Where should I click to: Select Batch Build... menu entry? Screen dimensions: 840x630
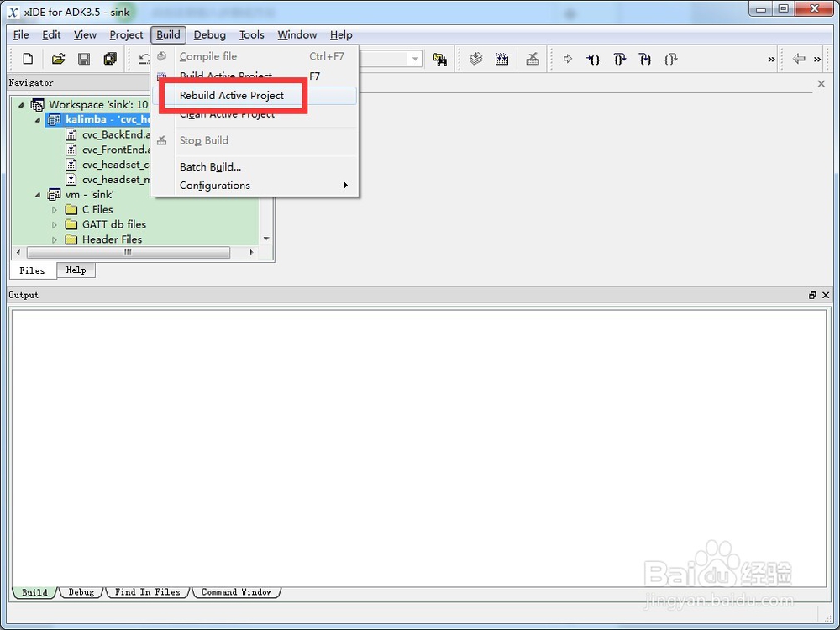(x=255, y=167)
